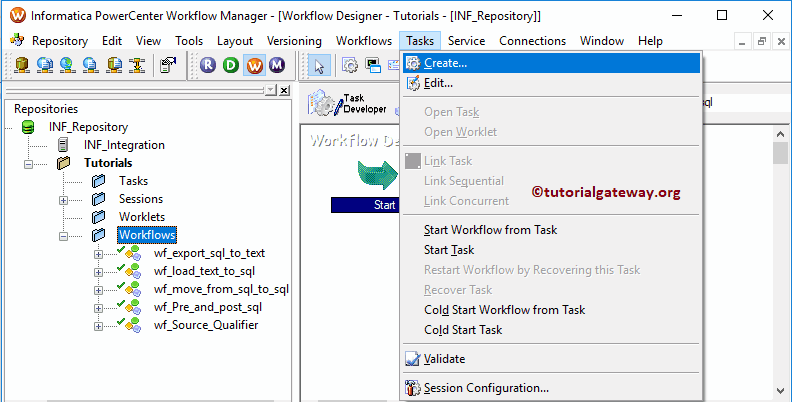This screenshot has width=792, height=402.
Task: Expand the wf_Pre_and_post_sql node
Action: coord(98,308)
